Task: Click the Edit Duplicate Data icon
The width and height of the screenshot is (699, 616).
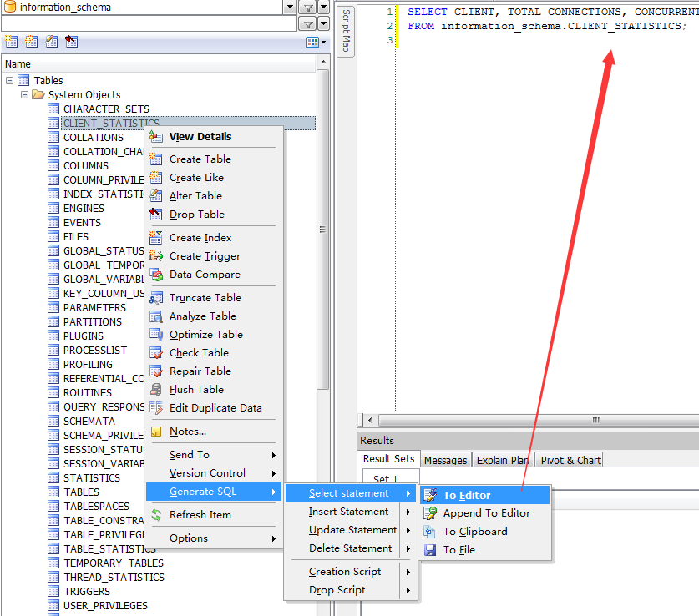Action: [x=156, y=408]
